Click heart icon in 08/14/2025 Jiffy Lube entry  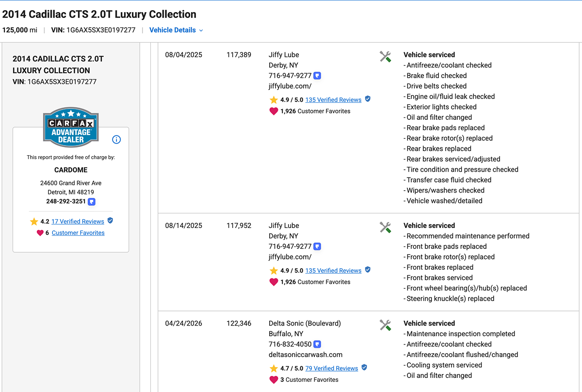point(274,282)
